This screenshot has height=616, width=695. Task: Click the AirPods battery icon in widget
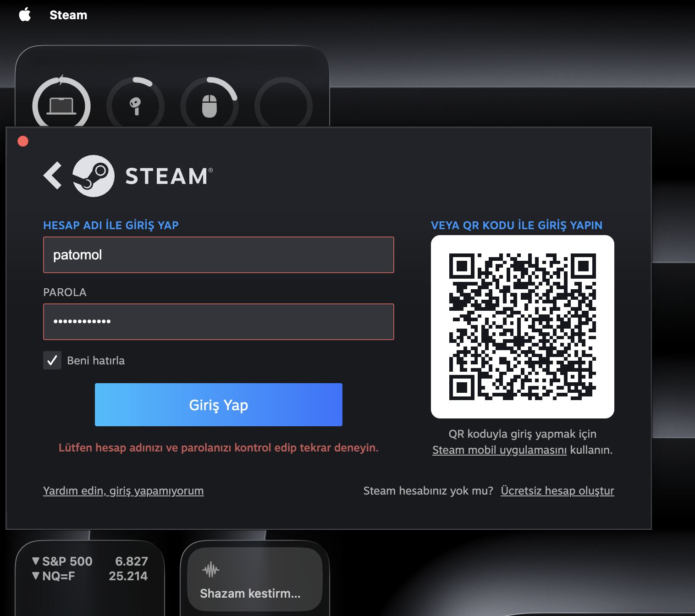point(135,106)
